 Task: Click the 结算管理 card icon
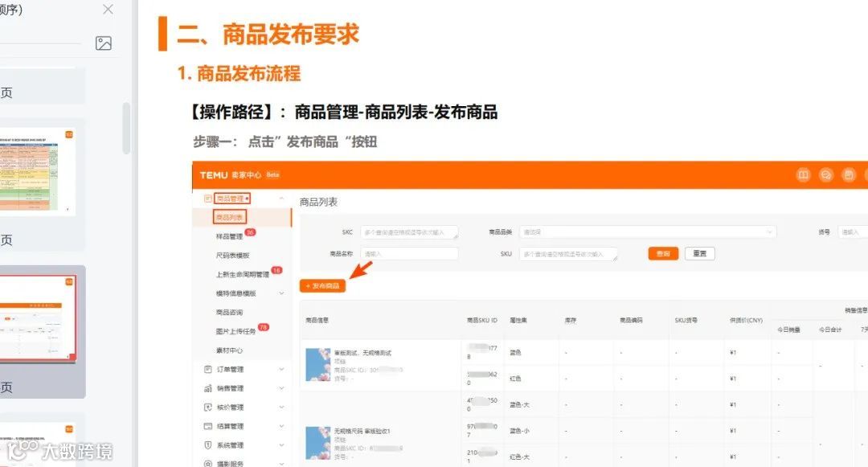coord(208,426)
